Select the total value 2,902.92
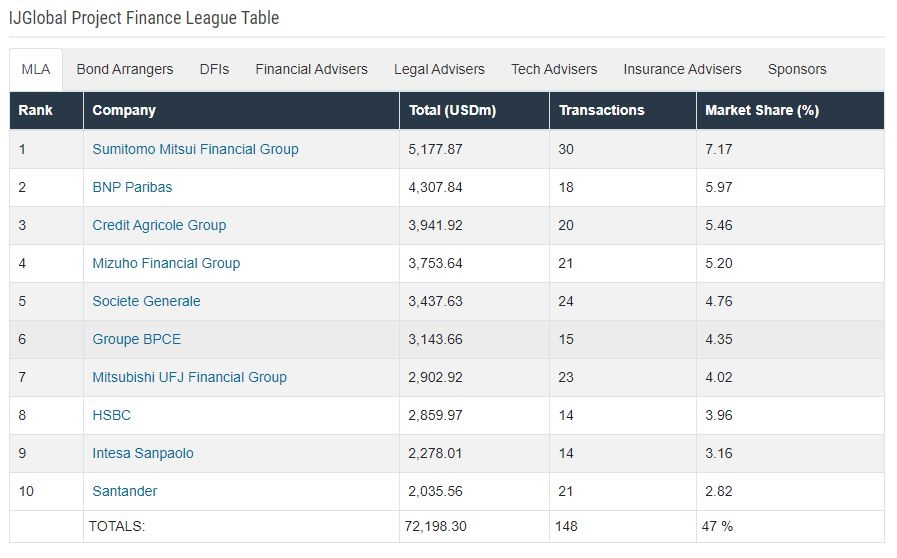The image size is (897, 558). pyautogui.click(x=435, y=377)
